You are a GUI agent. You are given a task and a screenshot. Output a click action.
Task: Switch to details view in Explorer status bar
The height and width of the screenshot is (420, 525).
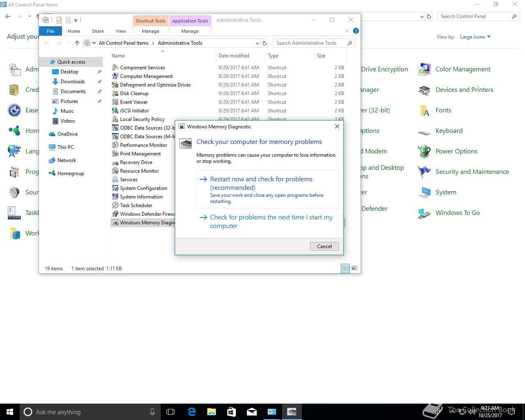(346, 268)
